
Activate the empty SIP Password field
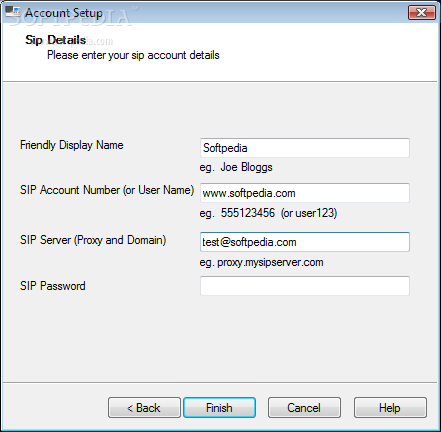point(305,286)
